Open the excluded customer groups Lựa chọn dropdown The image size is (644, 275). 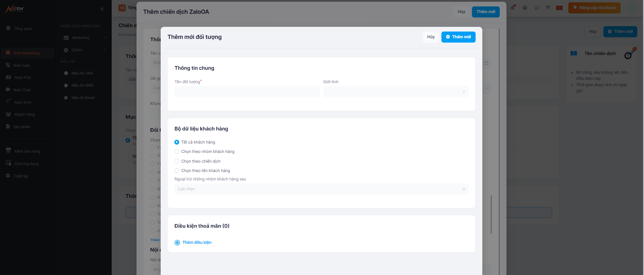(321, 189)
